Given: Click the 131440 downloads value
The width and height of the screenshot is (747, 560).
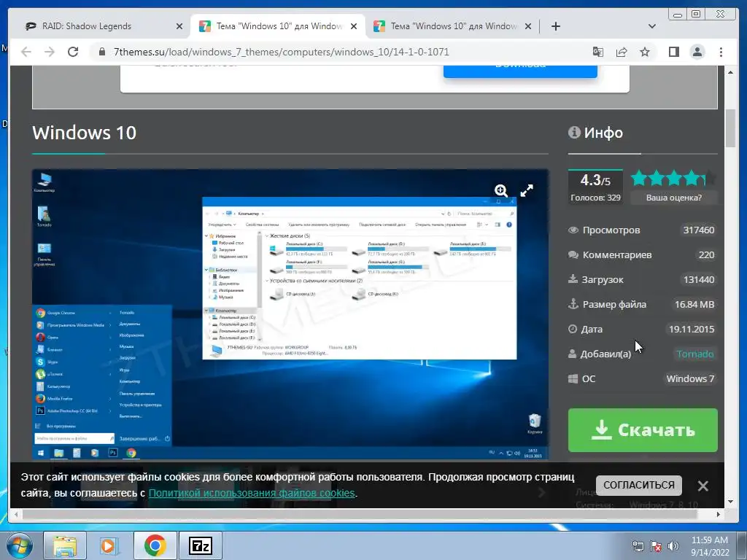Looking at the screenshot, I should point(699,279).
